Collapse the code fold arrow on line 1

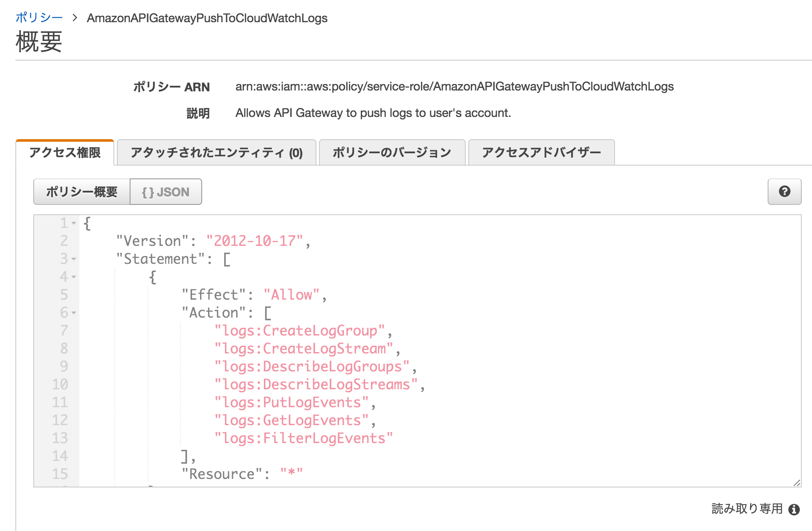74,223
